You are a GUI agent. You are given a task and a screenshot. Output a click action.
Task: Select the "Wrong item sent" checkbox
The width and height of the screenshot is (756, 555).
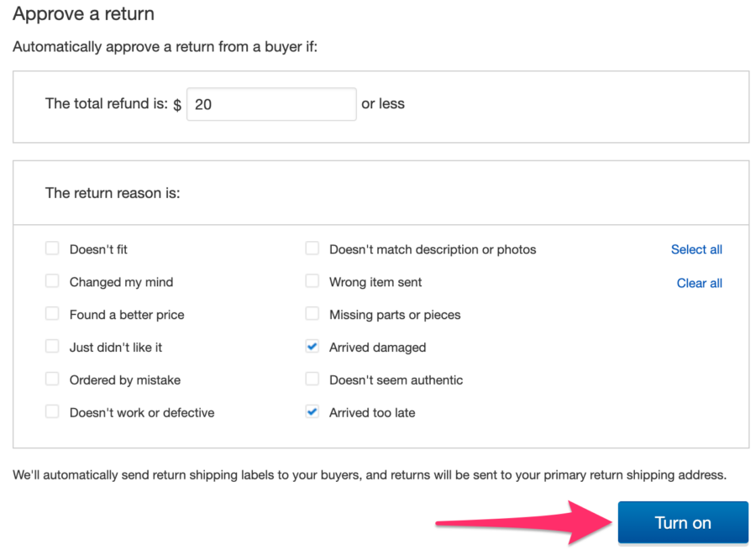(x=312, y=281)
